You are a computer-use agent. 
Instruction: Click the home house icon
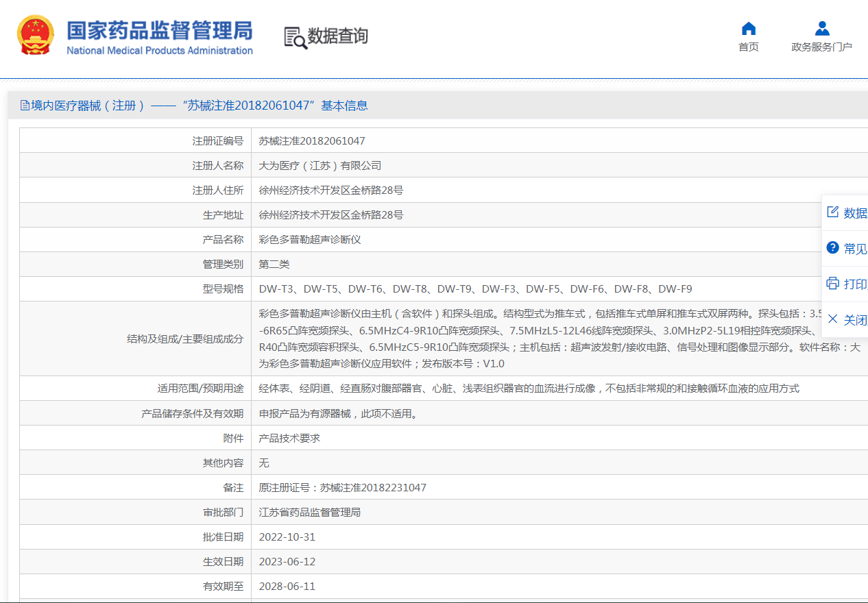(749, 28)
